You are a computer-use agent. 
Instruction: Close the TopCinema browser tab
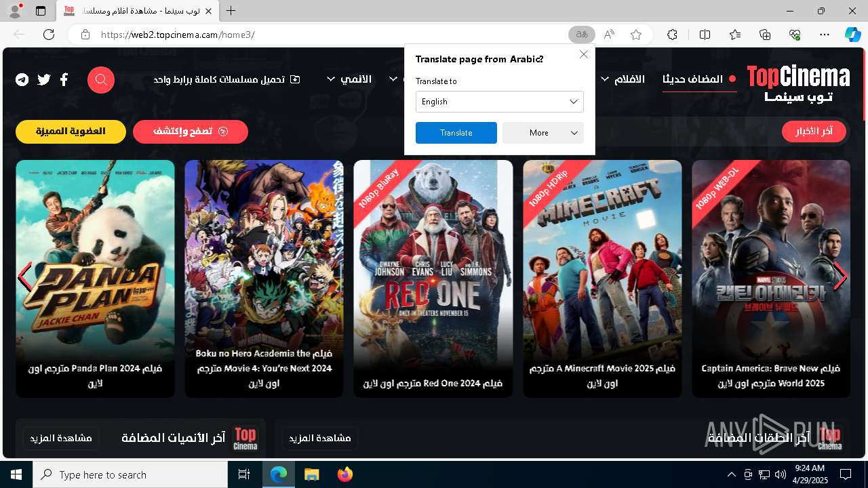[x=209, y=11]
